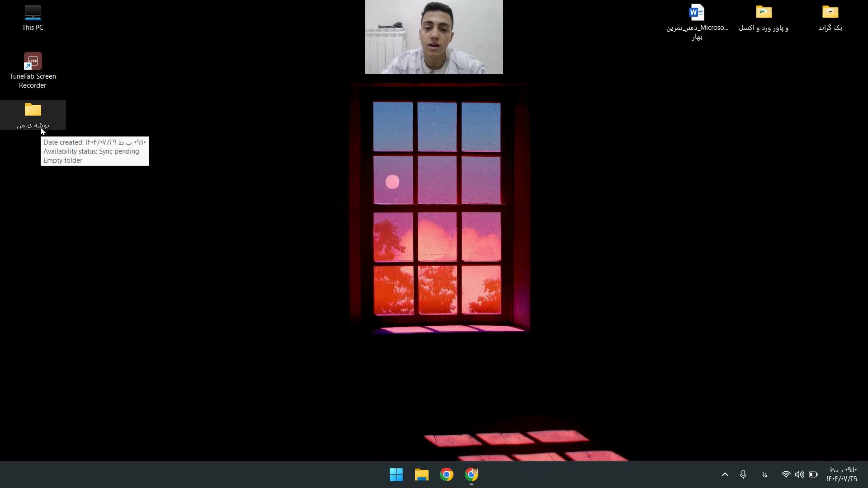The image size is (868, 488).
Task: Open the Windows Start menu
Action: coord(396,474)
